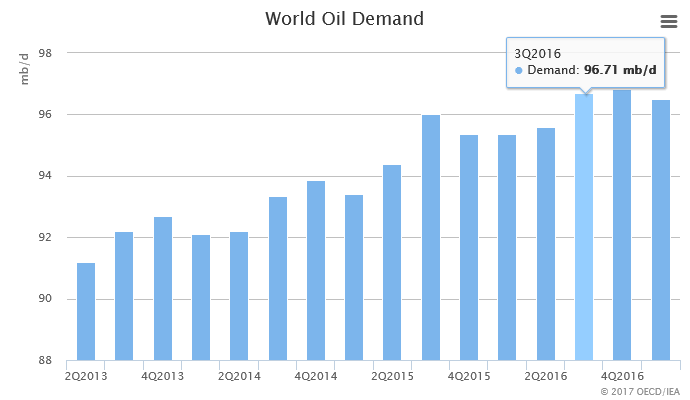690x400 pixels.
Task: Click the 'mb/d' y-axis title
Action: [x=24, y=69]
